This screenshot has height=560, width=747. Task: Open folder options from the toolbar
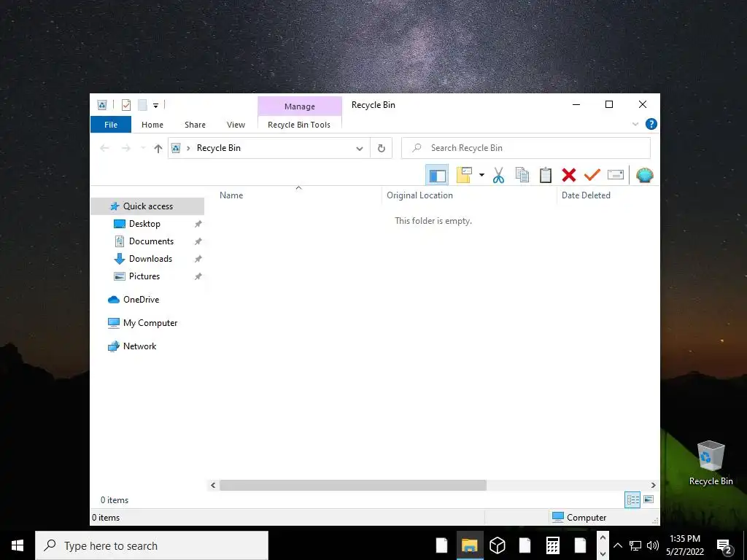(464, 175)
